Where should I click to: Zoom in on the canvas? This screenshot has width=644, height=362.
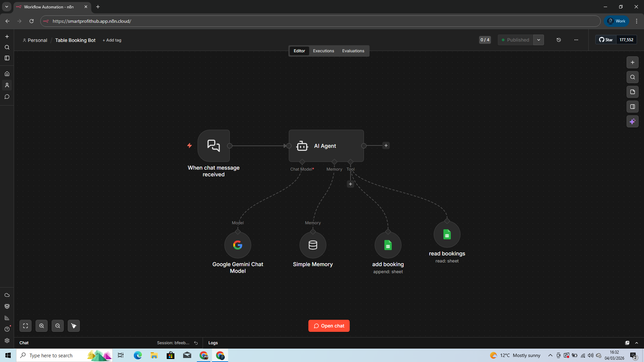click(42, 326)
